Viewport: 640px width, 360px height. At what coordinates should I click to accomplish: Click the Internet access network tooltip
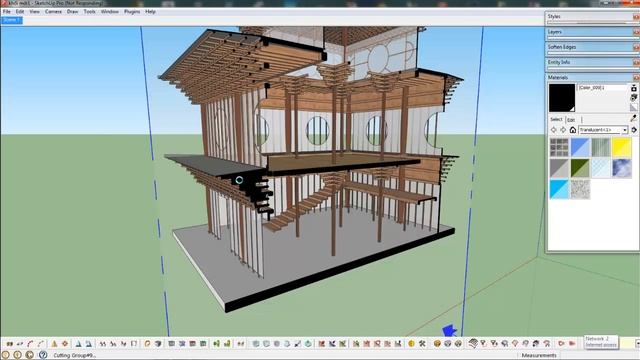[601, 342]
